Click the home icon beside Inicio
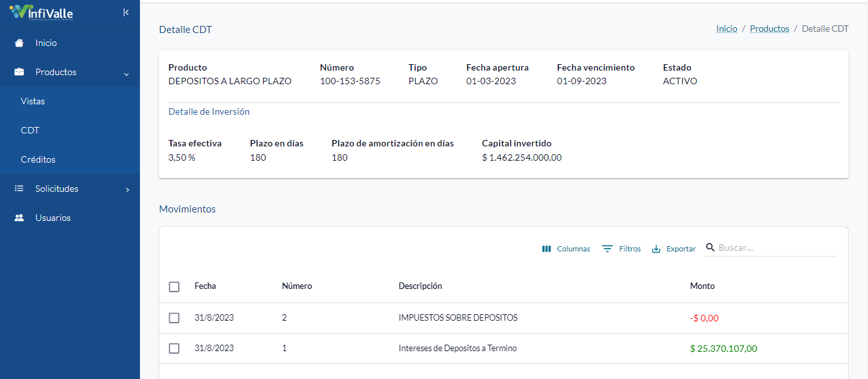Viewport: 868px width, 379px height. [x=19, y=43]
